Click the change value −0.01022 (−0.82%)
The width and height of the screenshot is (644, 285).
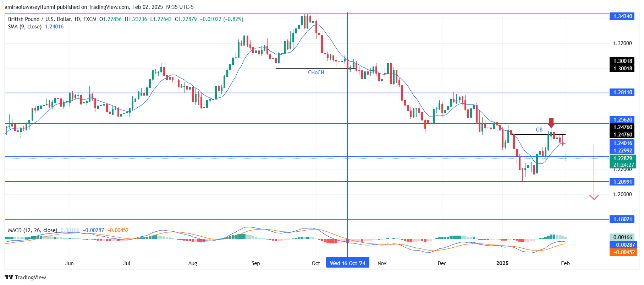(222, 19)
